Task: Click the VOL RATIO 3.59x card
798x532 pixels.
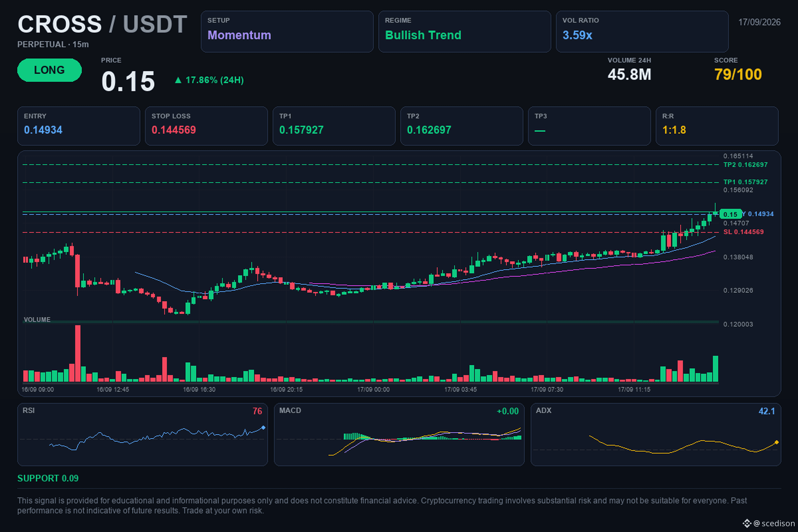Action: 642,32
